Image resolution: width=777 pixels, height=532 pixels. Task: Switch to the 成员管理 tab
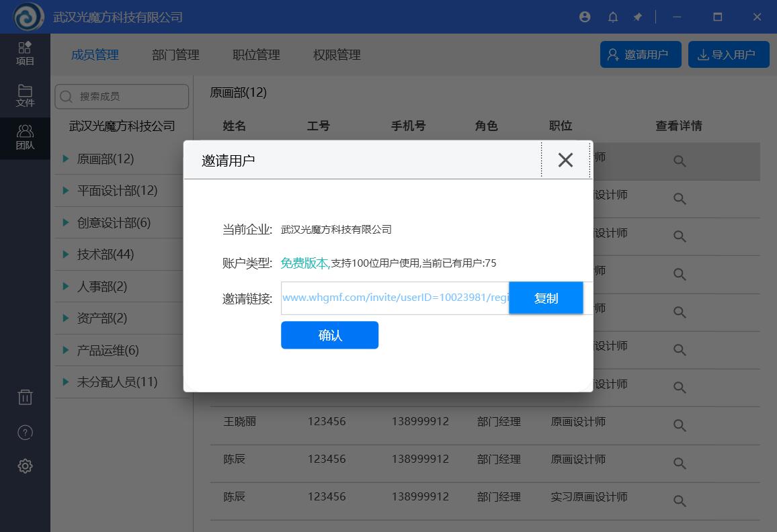[x=95, y=54]
